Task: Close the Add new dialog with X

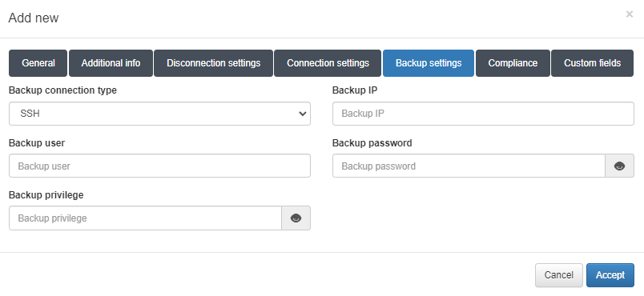Action: coord(630,14)
